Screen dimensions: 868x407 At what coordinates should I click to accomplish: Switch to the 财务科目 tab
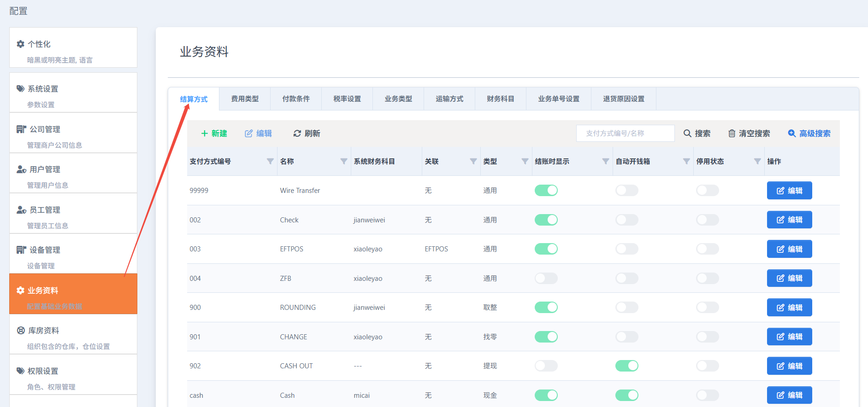pos(500,99)
